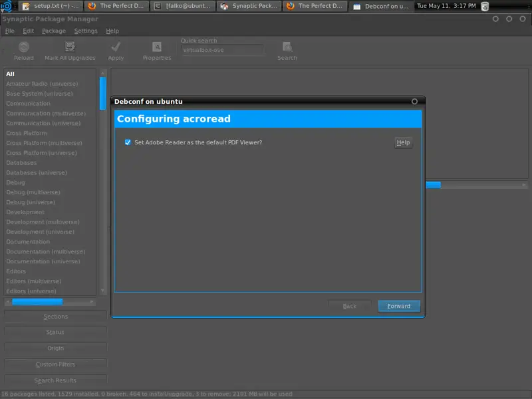Viewport: 532px width, 399px height.
Task: Click the Apply checkmark icon
Action: [x=116, y=47]
